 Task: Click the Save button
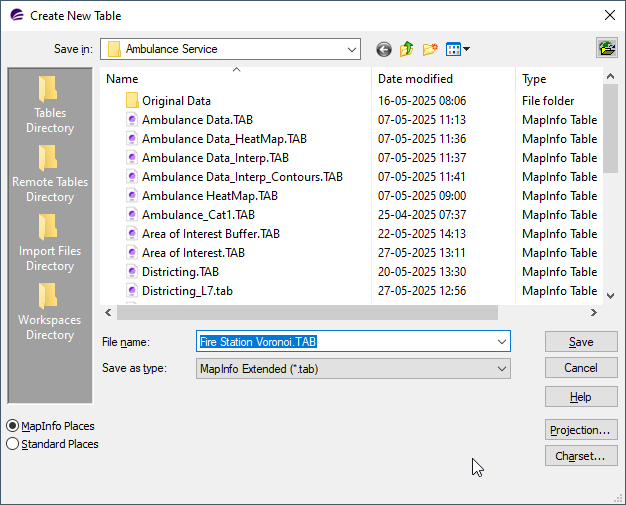tap(581, 342)
